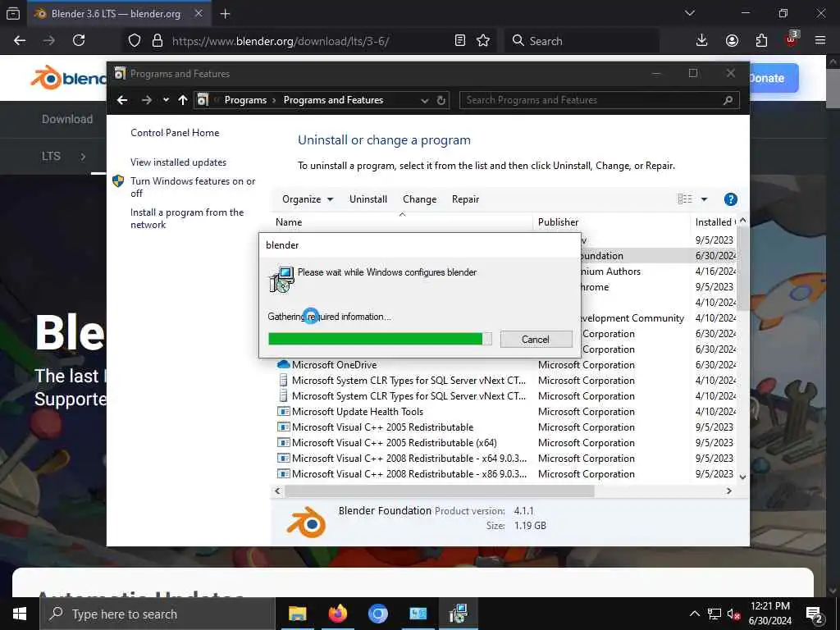Bookmark this page with star icon

tap(483, 41)
